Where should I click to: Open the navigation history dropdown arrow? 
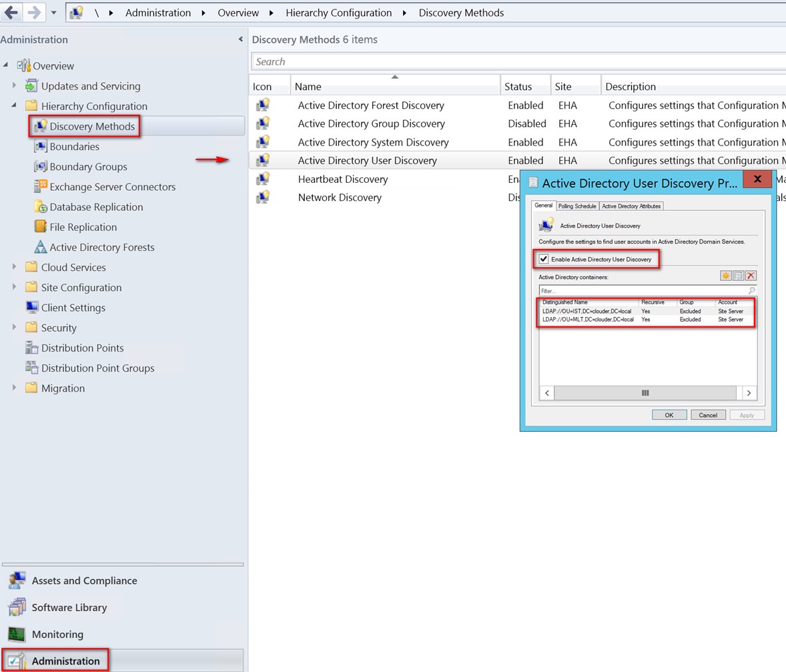53,13
